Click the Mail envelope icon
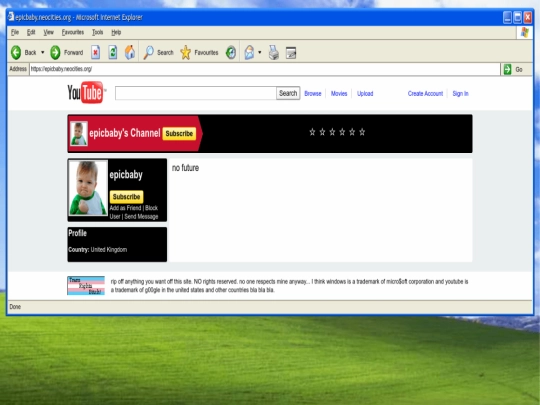The image size is (540, 405). pyautogui.click(x=249, y=52)
